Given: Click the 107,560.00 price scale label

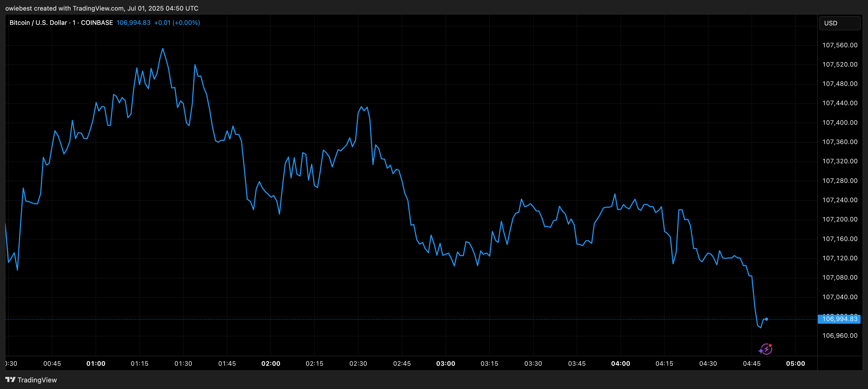Looking at the screenshot, I should pyautogui.click(x=840, y=45).
